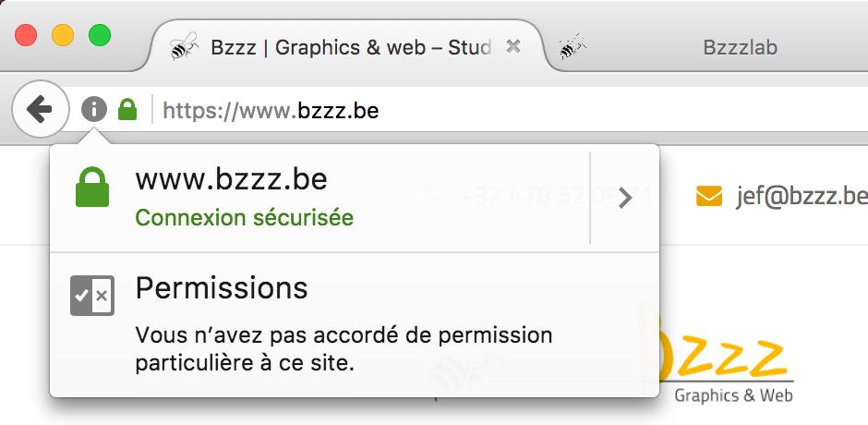868x425 pixels.
Task: Click the bee favicon on Bzzz tab
Action: [x=184, y=46]
